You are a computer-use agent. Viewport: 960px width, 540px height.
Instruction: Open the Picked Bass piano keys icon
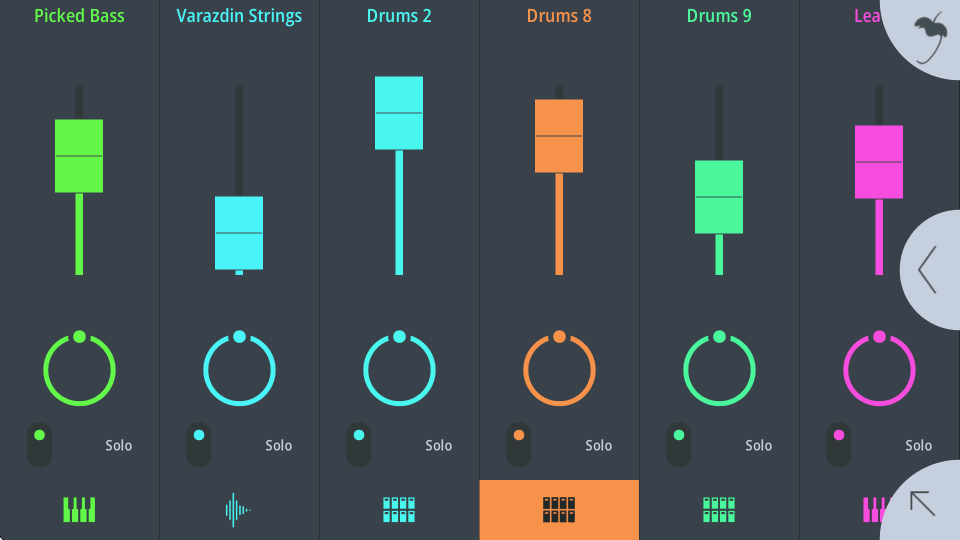pyautogui.click(x=79, y=509)
